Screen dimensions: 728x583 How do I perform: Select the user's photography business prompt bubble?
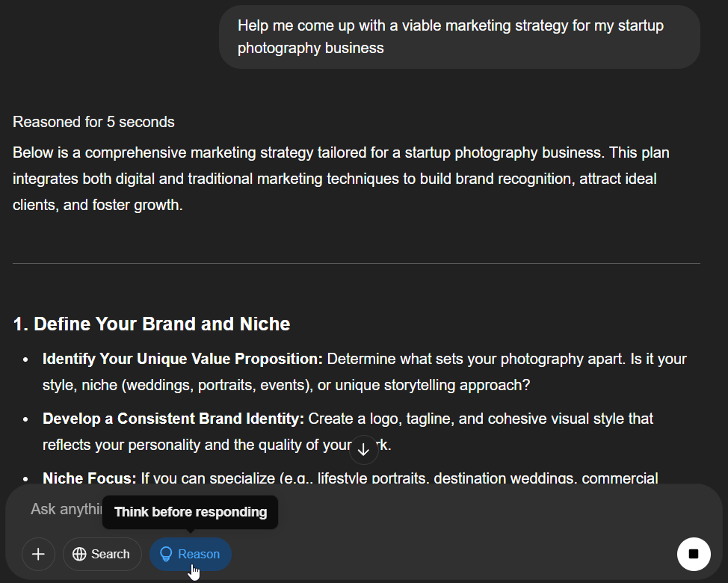pos(459,37)
